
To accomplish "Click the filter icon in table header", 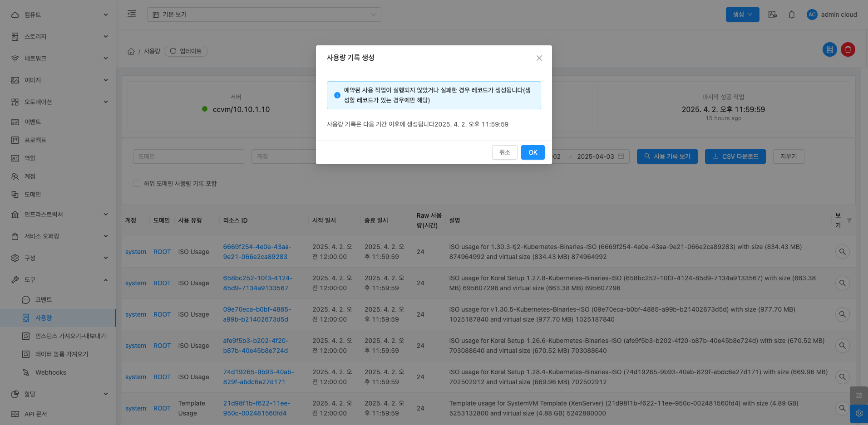I will click(x=849, y=220).
